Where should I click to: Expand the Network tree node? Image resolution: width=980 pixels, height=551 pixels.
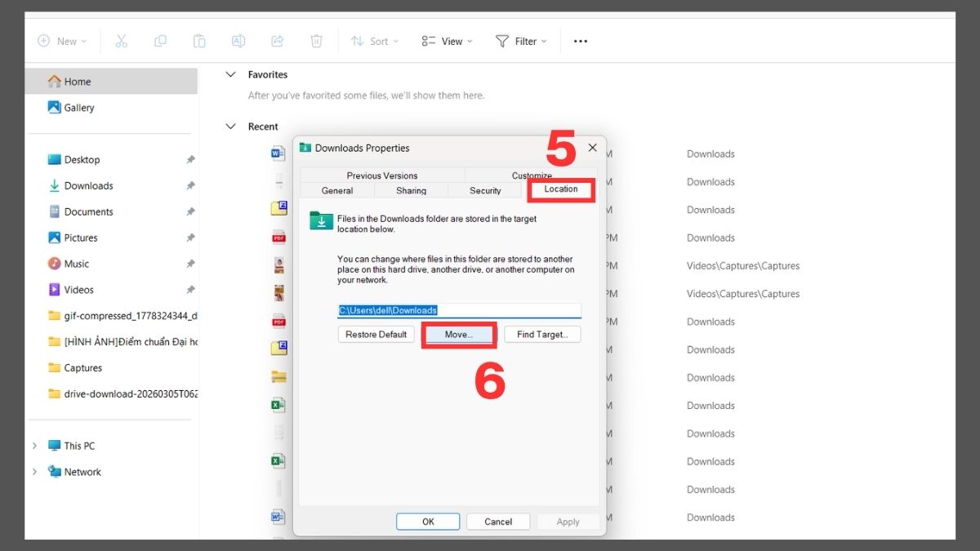click(34, 472)
